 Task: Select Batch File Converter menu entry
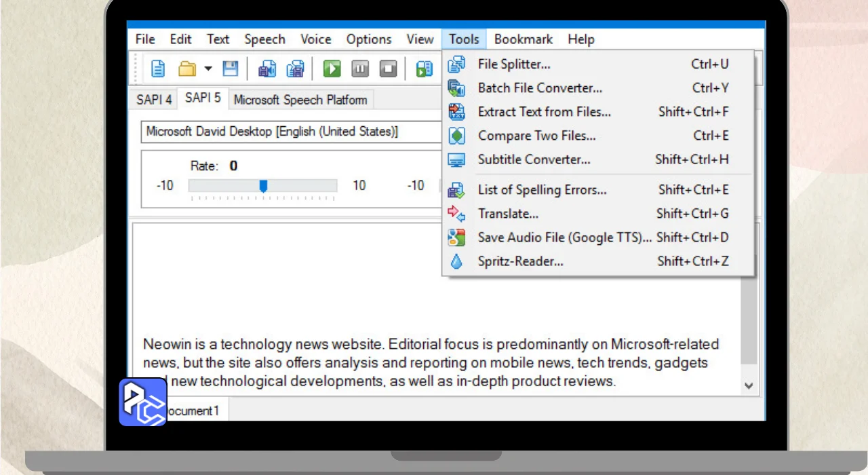[540, 88]
